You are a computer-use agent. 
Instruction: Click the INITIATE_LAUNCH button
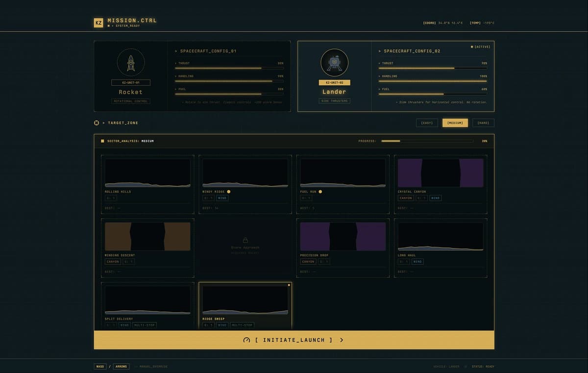coord(294,340)
